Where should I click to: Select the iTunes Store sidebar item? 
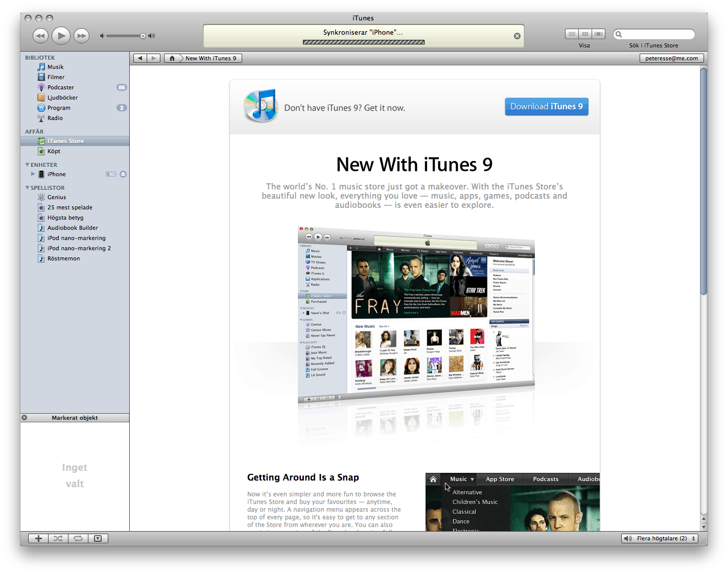point(65,140)
